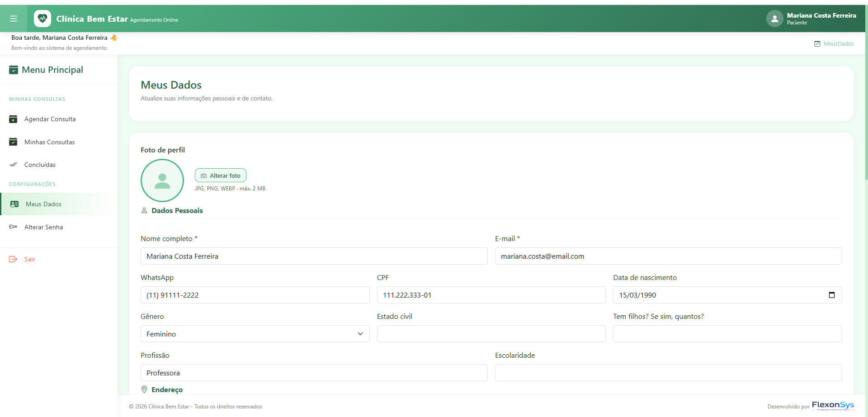Click the Concluídas double-check icon

click(14, 165)
